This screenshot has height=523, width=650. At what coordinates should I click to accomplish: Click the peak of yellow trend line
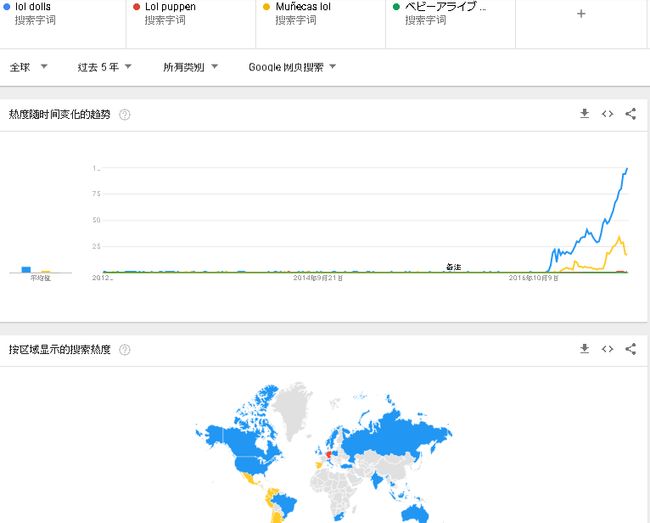pos(619,237)
